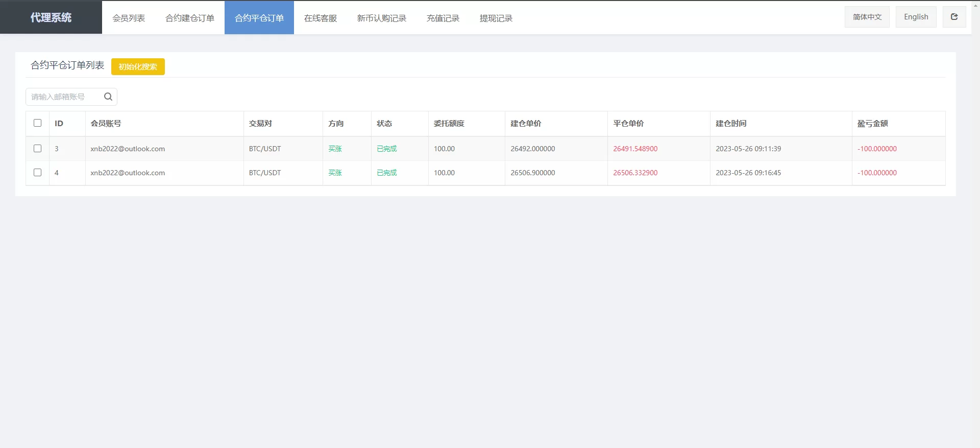Open the 提现记录 tab
Screen dimensions: 980x448
pos(496,18)
